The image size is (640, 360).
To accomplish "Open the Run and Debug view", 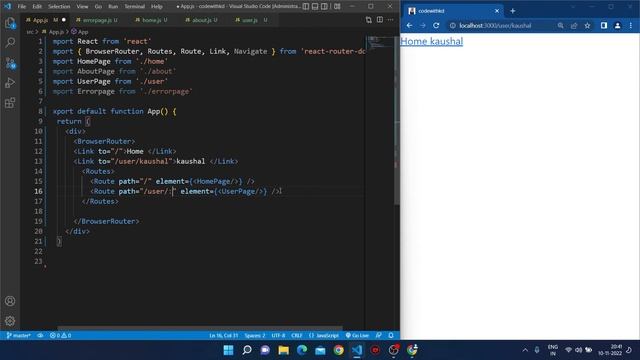I will pos(10,82).
